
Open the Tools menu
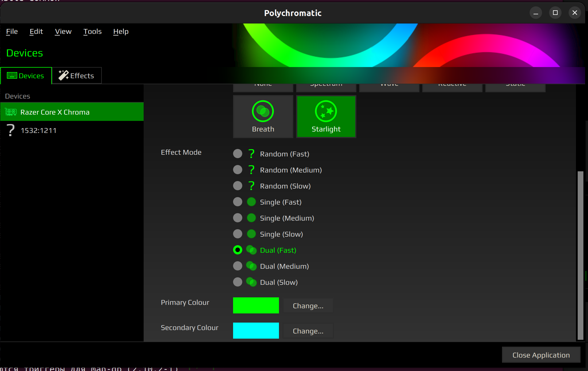pos(92,32)
